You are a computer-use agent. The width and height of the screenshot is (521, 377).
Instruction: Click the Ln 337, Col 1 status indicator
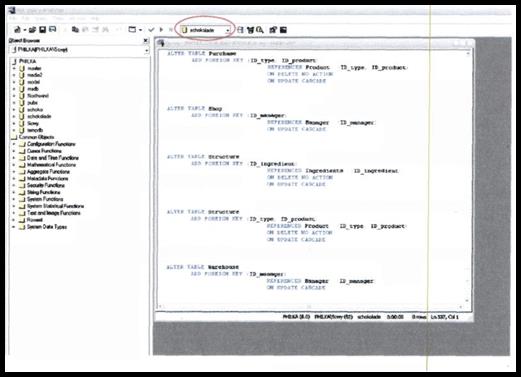(445, 317)
